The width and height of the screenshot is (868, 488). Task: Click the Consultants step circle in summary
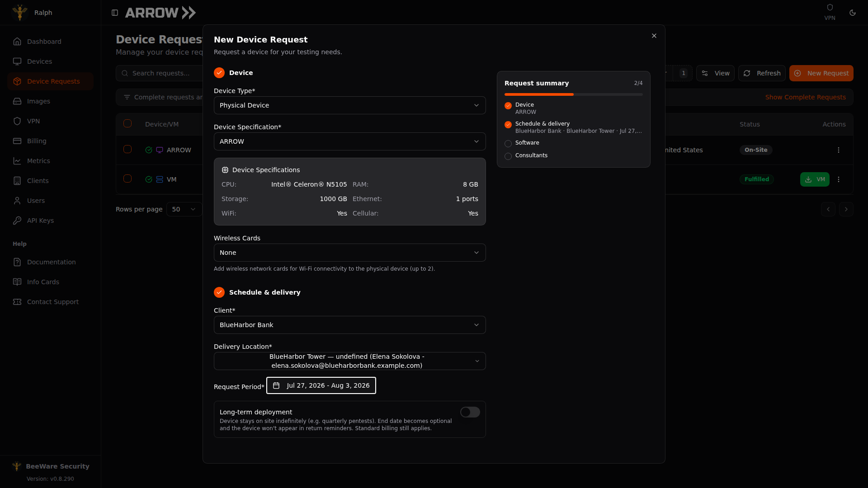coord(508,156)
